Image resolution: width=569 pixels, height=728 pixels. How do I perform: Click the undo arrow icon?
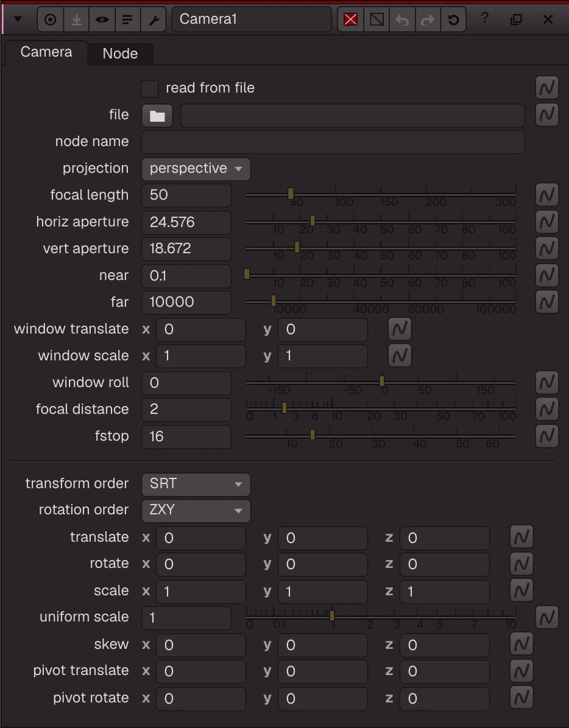click(402, 19)
